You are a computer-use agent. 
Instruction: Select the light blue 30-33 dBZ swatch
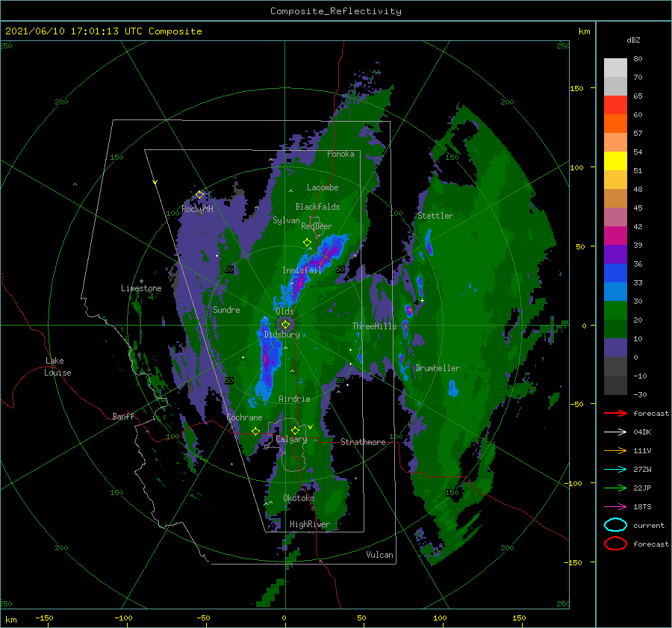(x=615, y=291)
